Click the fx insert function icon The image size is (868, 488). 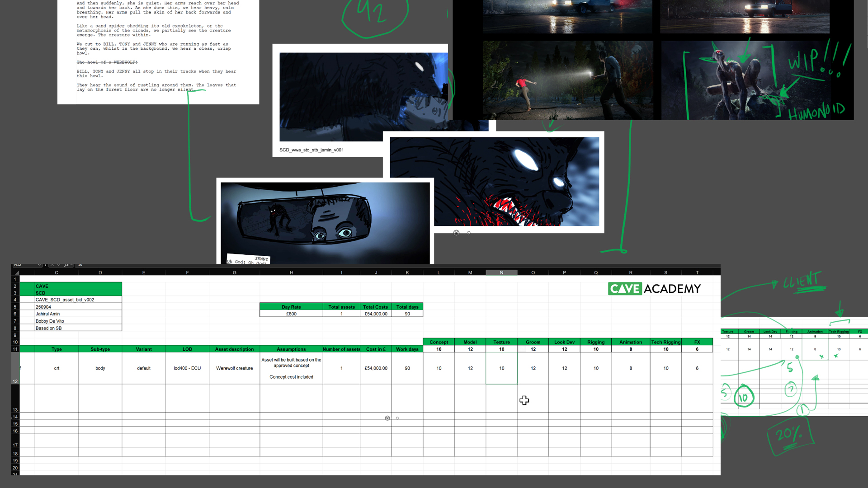click(x=66, y=265)
